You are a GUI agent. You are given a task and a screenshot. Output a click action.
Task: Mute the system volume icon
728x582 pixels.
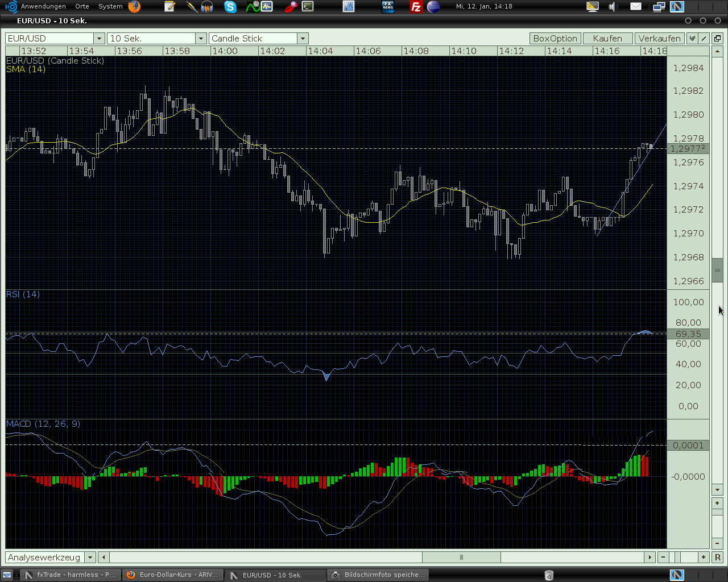pyautogui.click(x=613, y=7)
